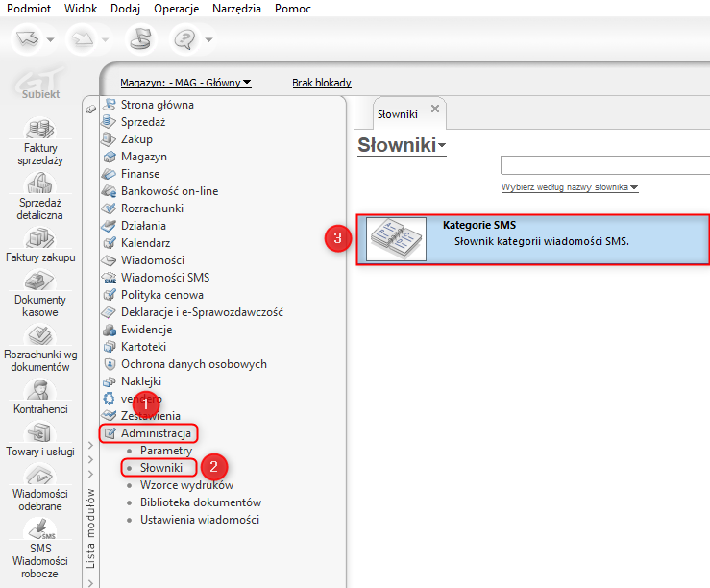This screenshot has width=710, height=588.
Task: Click the Ochrona danych osobowych shield icon
Action: tap(110, 364)
